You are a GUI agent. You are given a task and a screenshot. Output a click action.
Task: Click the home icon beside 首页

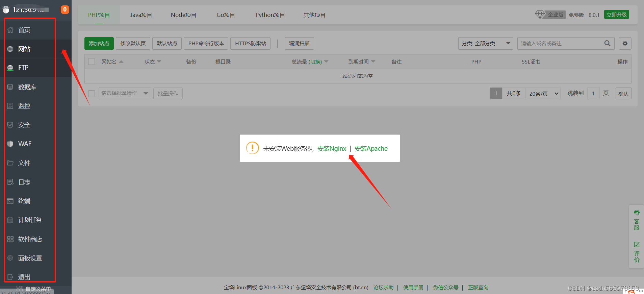click(10, 30)
